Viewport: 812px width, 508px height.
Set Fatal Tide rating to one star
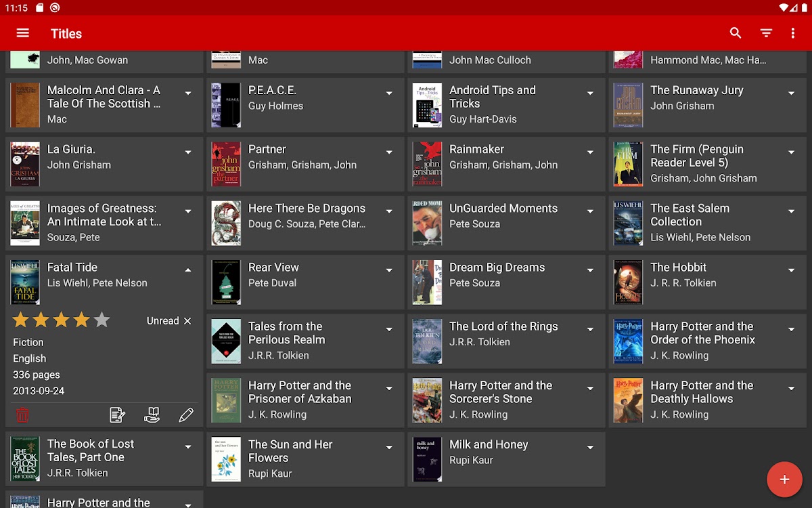(21, 320)
